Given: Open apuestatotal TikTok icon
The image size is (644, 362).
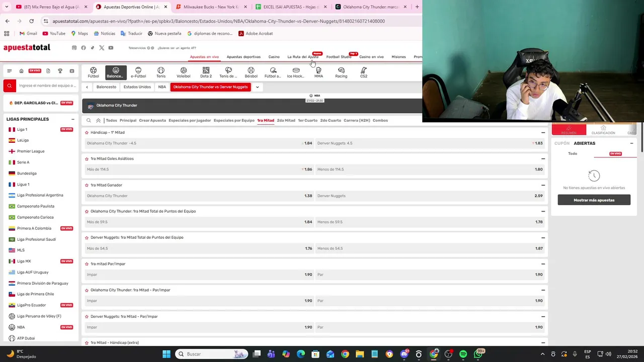Looking at the screenshot, I should click(93, 48).
